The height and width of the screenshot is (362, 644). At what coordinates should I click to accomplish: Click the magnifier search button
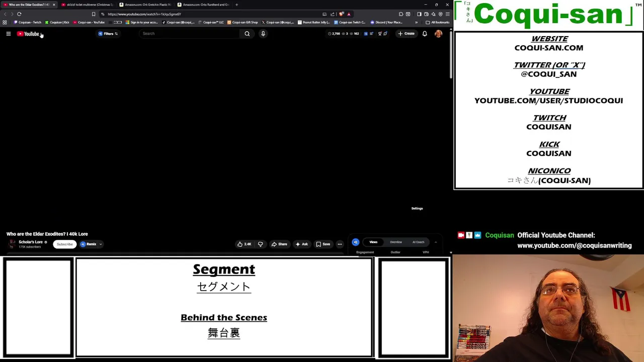click(x=247, y=34)
